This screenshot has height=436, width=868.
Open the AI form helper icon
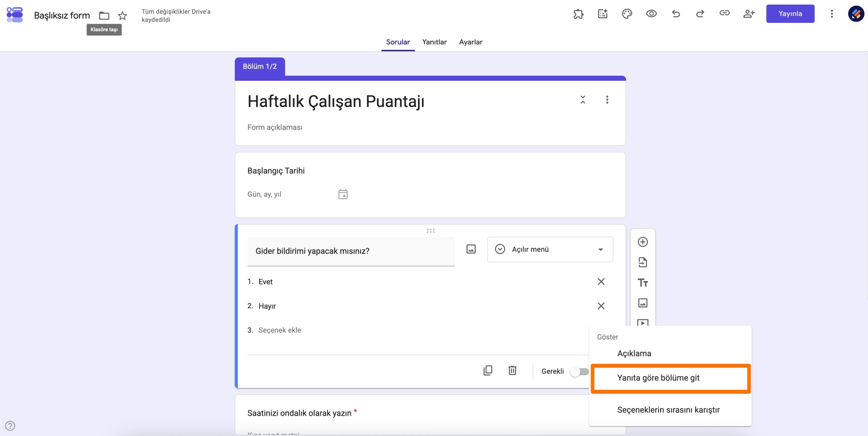pos(603,14)
